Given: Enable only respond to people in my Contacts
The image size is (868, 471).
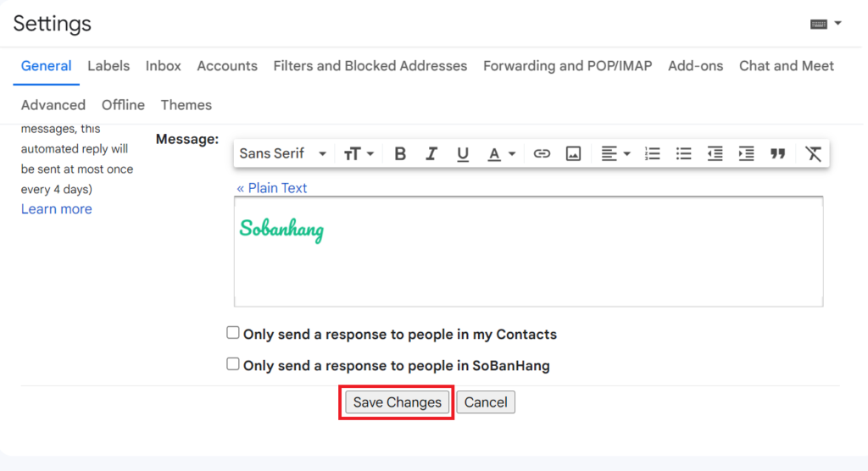Looking at the screenshot, I should point(233,333).
